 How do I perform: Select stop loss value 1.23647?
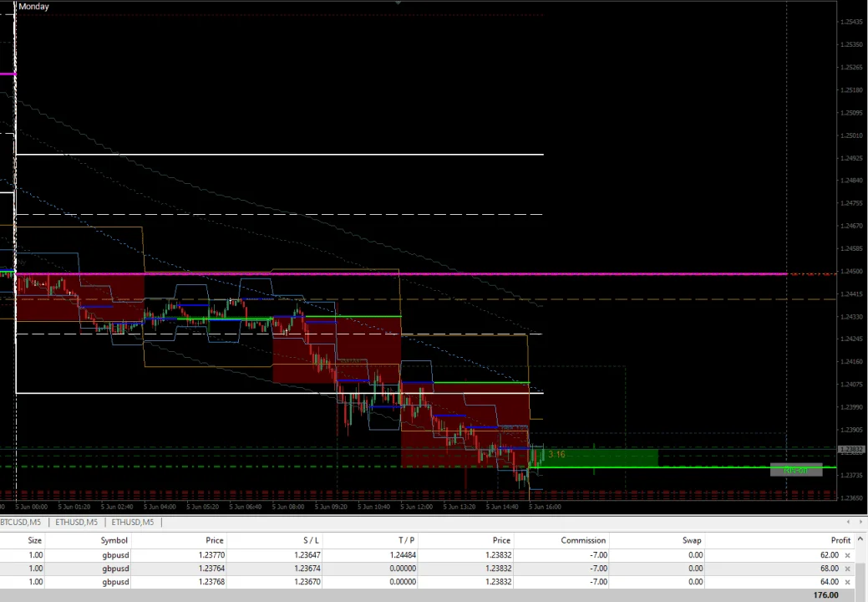point(307,555)
